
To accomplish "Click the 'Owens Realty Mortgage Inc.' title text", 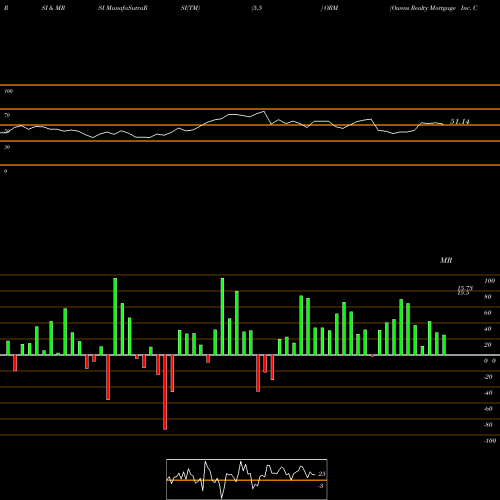I will coord(429,8).
